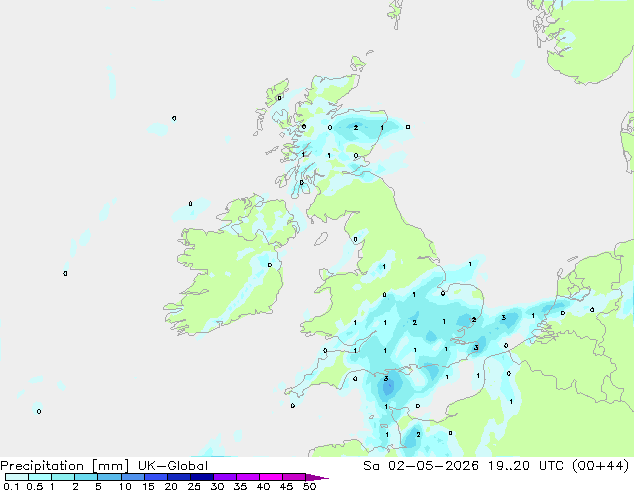634x490 pixels.
Task: Select the "UK-Global" model label
Action: [x=173, y=466]
